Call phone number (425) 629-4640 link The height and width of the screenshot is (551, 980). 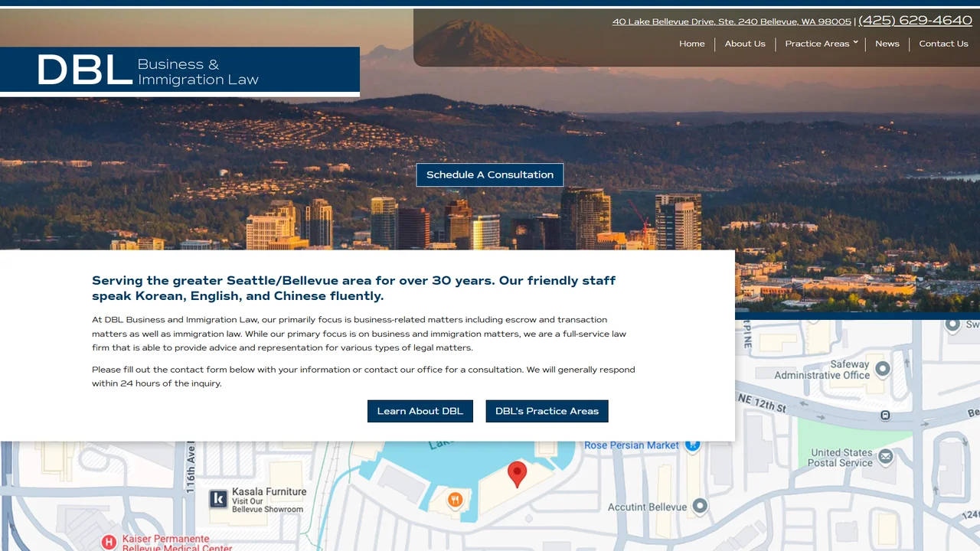pyautogui.click(x=915, y=21)
